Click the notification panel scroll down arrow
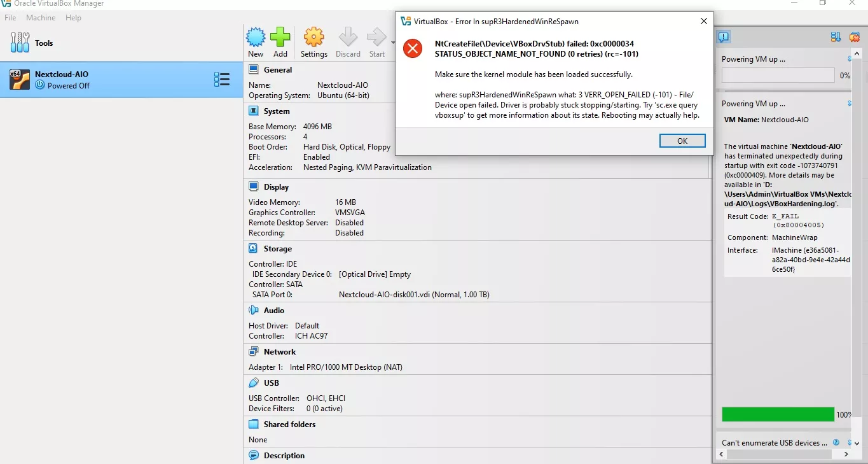Image resolution: width=868 pixels, height=464 pixels. 857,443
